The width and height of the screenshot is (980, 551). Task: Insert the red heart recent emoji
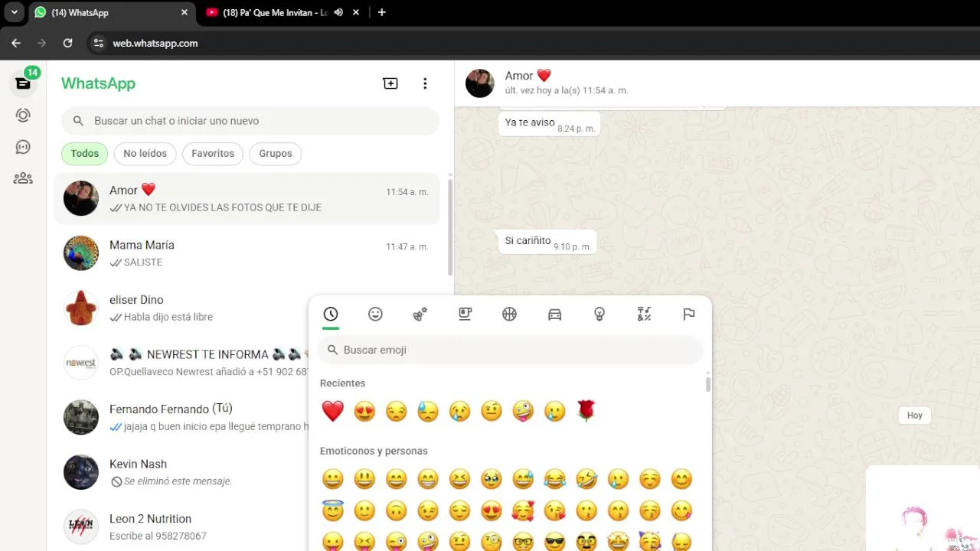coord(333,412)
